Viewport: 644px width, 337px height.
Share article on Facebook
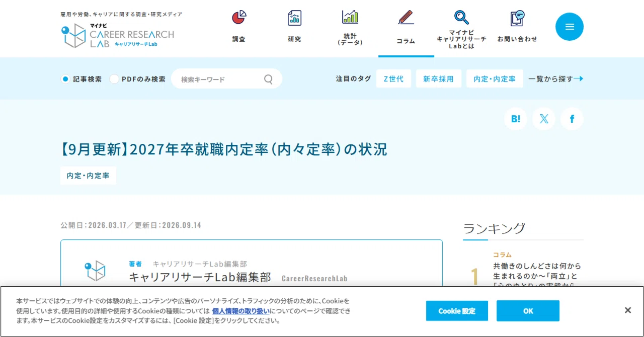572,119
